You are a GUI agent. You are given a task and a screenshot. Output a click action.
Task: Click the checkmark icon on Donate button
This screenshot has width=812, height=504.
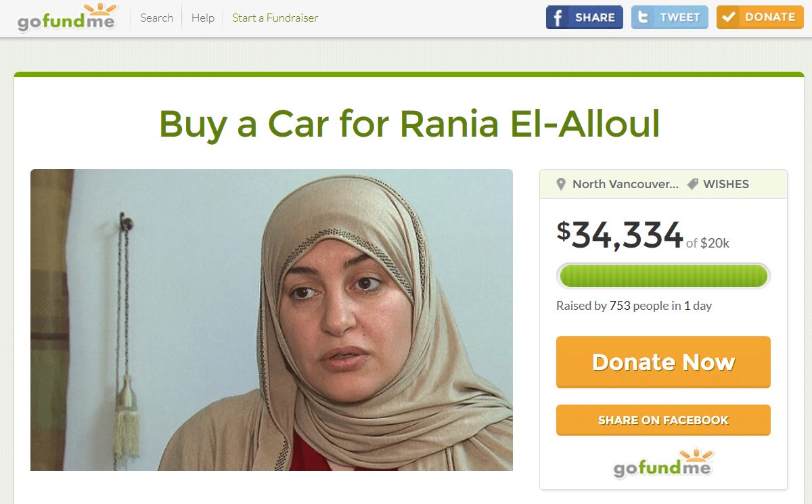(x=728, y=18)
